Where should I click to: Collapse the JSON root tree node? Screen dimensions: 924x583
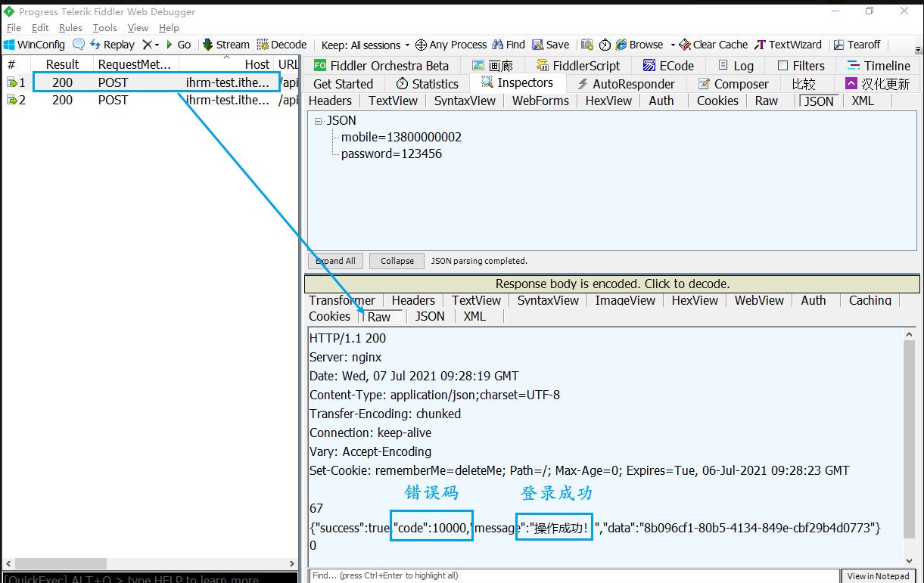(319, 121)
